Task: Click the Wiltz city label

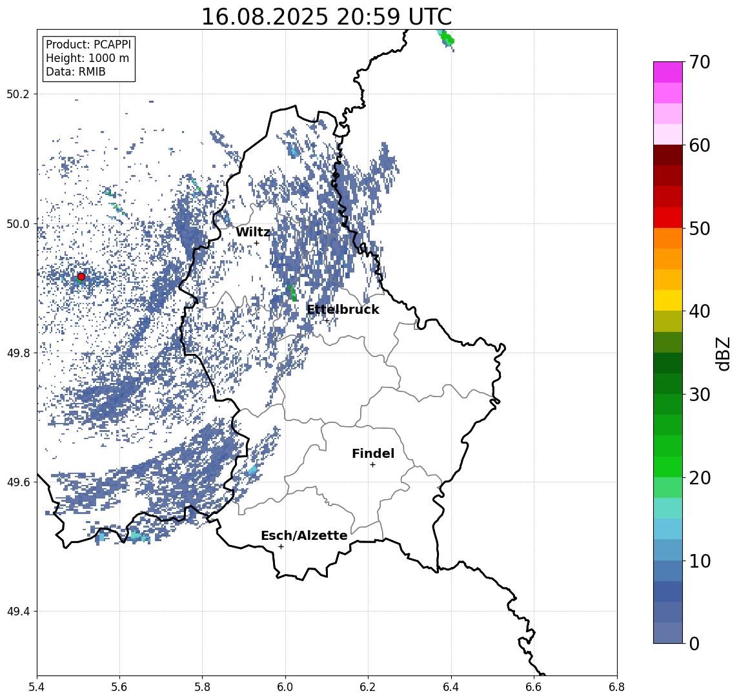Action: [x=252, y=232]
